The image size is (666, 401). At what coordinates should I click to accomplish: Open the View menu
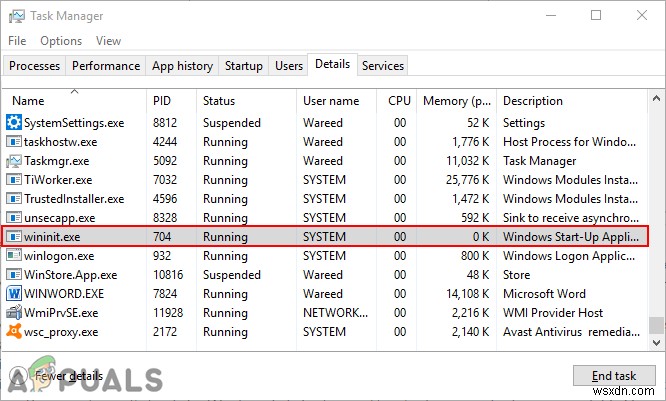click(108, 41)
